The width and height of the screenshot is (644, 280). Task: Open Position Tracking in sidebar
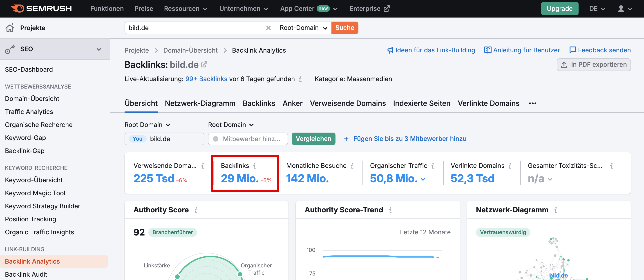click(31, 219)
